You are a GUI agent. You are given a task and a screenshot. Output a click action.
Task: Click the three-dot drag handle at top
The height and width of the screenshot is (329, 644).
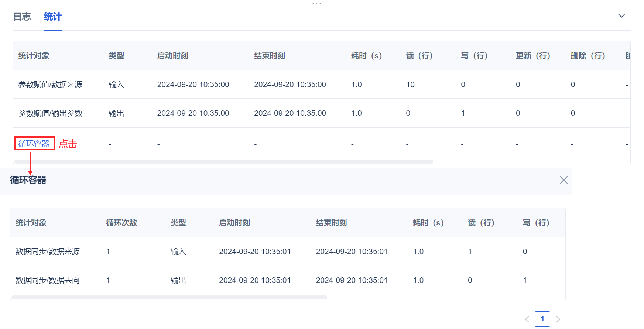(316, 3)
